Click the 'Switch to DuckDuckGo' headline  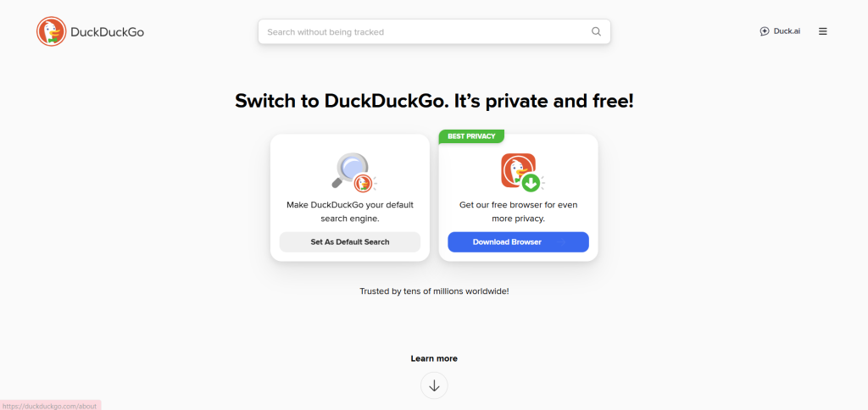coord(434,102)
